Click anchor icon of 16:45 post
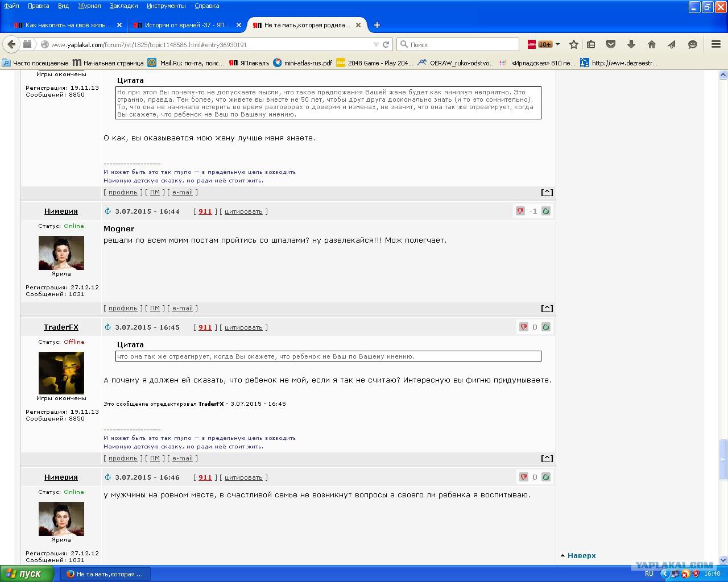This screenshot has width=728, height=582. point(107,327)
